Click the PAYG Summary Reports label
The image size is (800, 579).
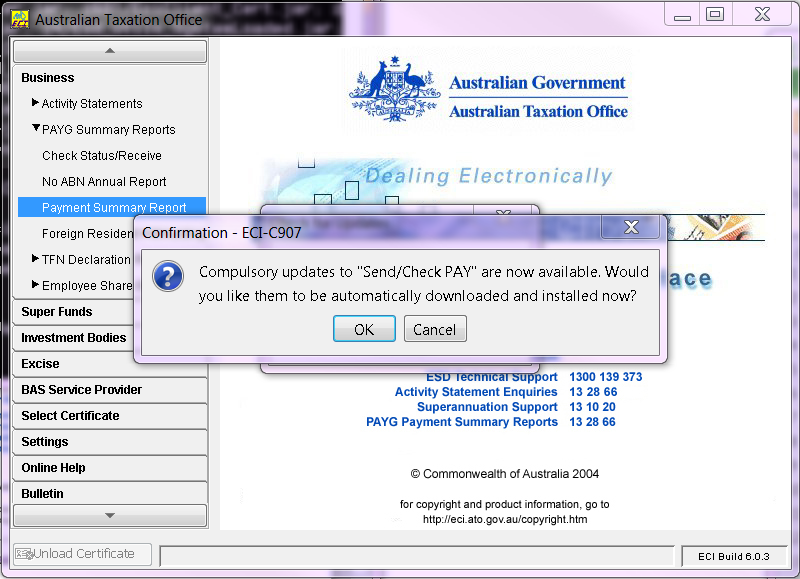(x=109, y=130)
